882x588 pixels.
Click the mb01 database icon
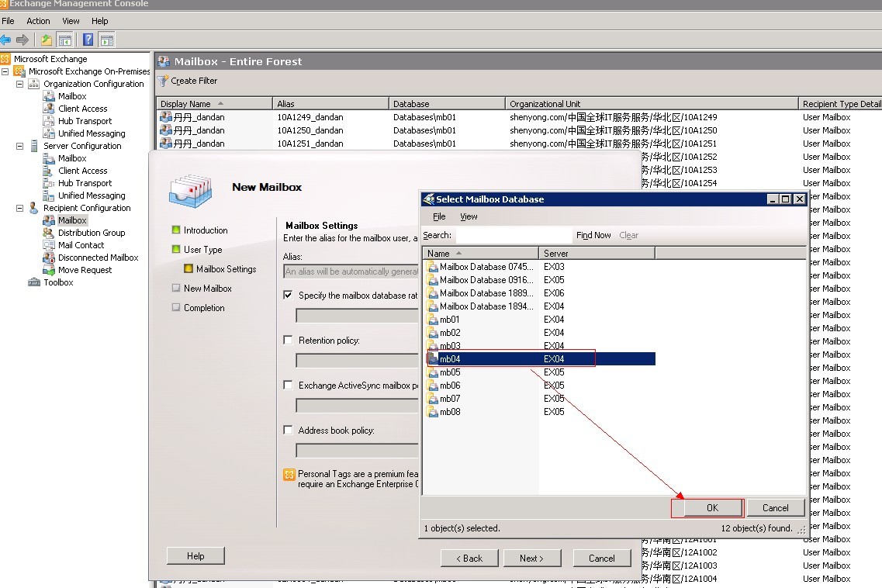coord(433,319)
